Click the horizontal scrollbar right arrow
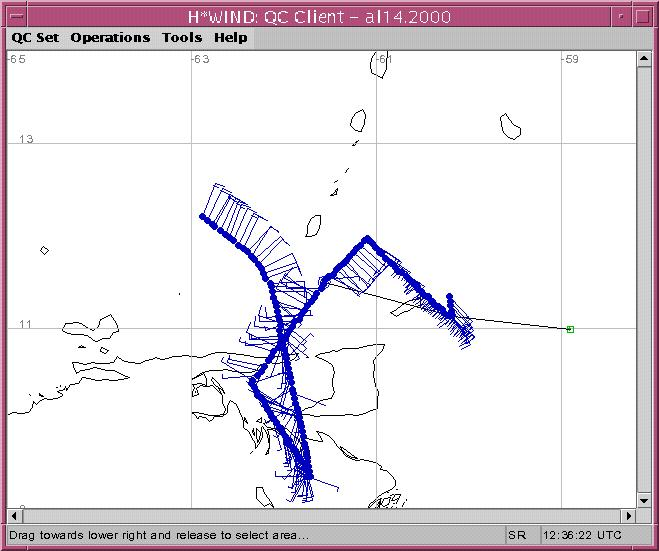Viewport: 659px width, 551px height. coord(628,516)
